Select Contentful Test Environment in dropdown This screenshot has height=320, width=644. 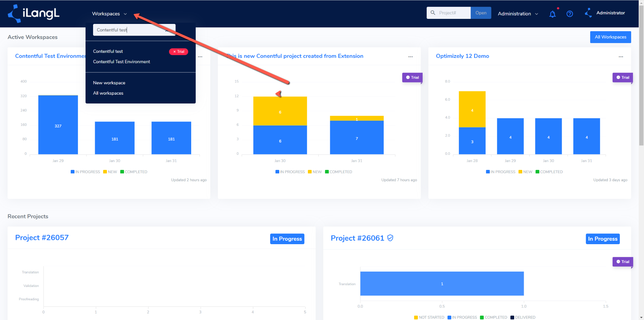[121, 62]
